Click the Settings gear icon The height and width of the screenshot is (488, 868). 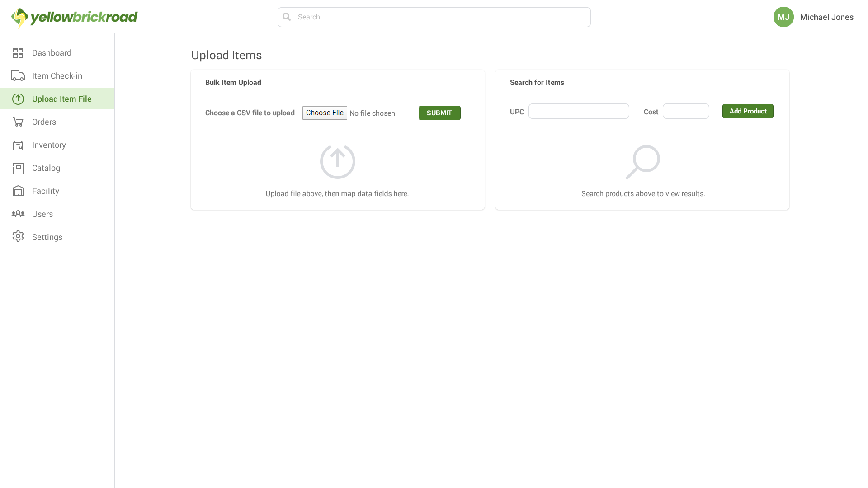[18, 236]
